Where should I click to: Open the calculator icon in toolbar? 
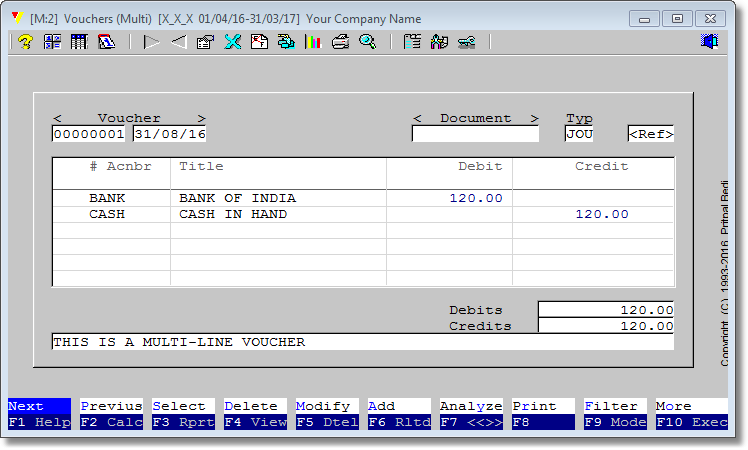(52, 42)
